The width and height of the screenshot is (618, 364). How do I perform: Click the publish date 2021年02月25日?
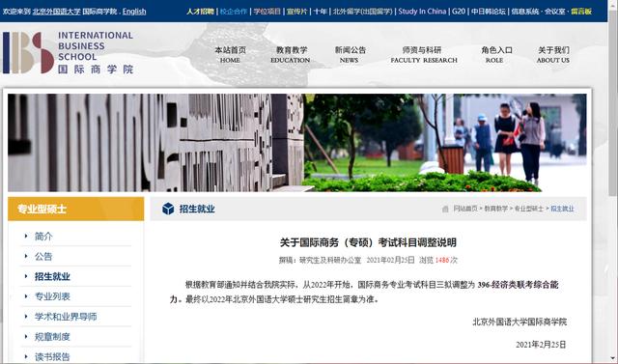(x=390, y=260)
